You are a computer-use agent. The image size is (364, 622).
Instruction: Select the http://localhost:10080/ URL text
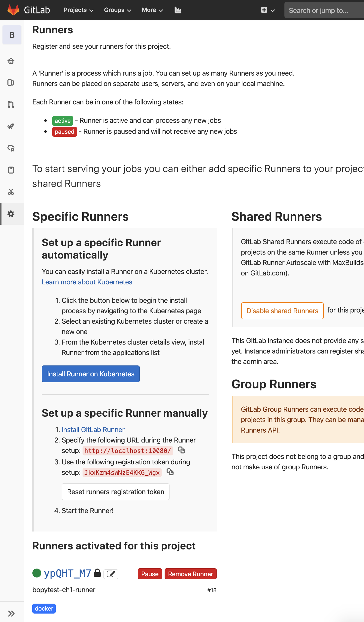click(128, 450)
